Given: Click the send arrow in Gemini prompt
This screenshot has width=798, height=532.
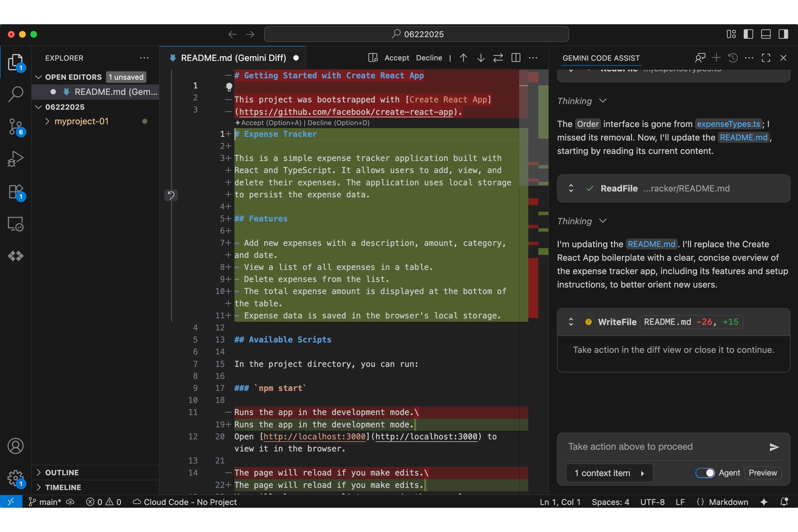Looking at the screenshot, I should tap(774, 447).
